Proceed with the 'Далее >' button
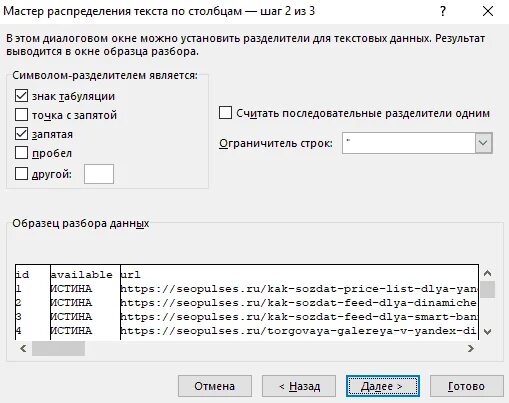The image size is (509, 403). [383, 386]
